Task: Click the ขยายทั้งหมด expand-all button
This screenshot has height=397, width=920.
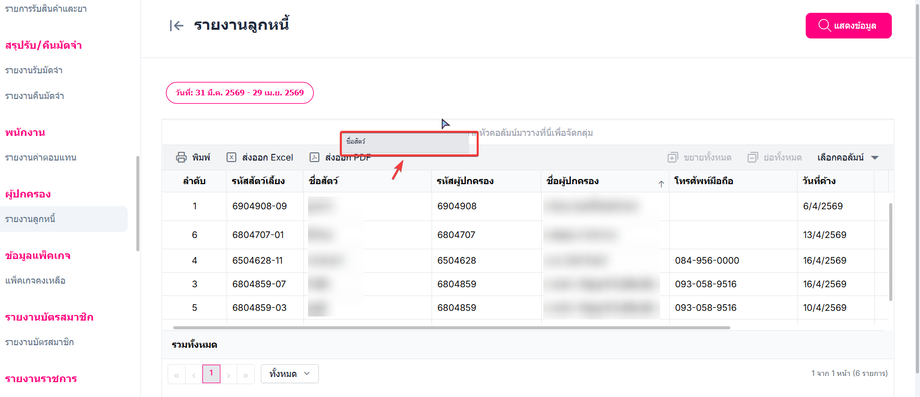Action: [x=700, y=158]
